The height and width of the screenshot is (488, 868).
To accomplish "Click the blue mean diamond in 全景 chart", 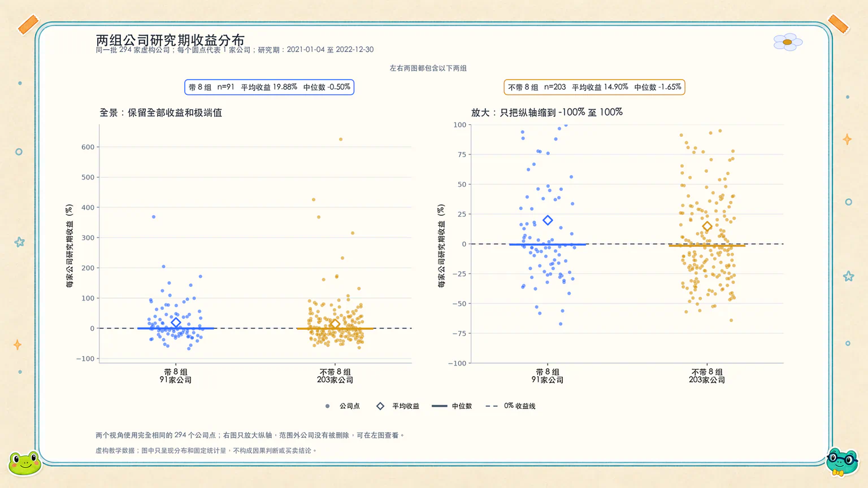I will pos(176,323).
